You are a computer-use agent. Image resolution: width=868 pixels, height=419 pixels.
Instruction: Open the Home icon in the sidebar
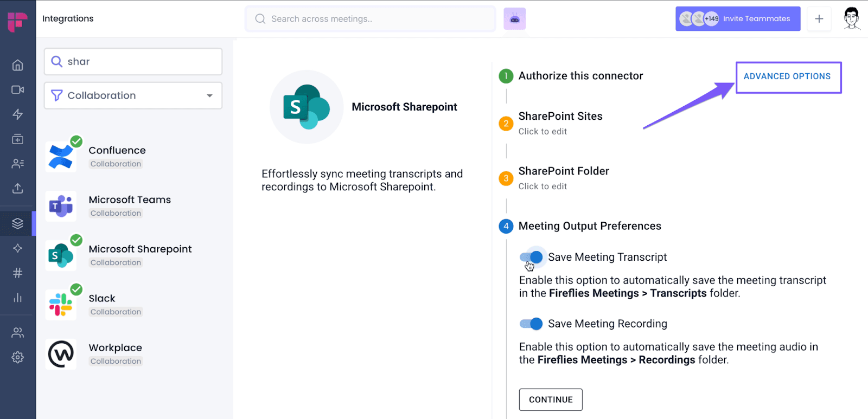point(17,65)
